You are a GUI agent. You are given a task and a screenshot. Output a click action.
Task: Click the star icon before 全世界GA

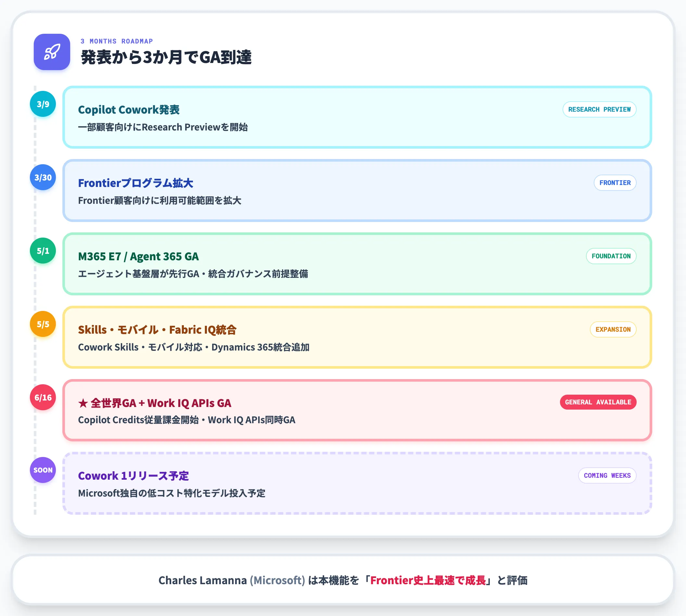tap(83, 403)
